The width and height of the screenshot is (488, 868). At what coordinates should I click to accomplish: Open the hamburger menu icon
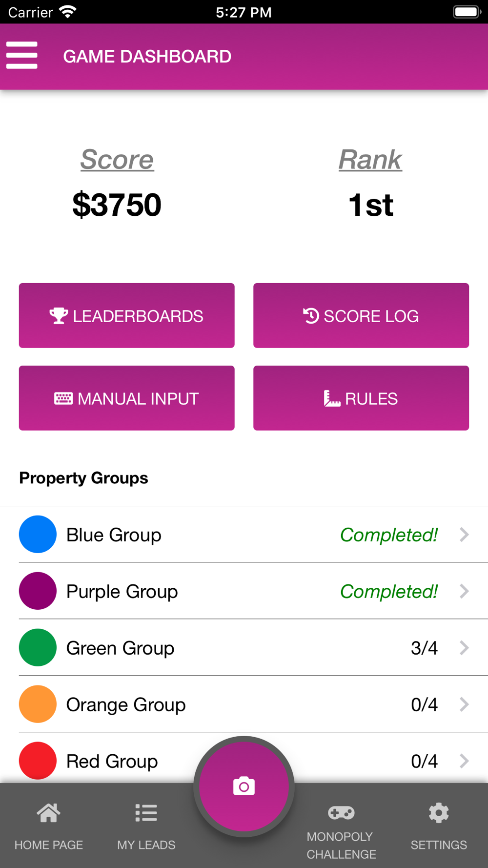point(21,55)
